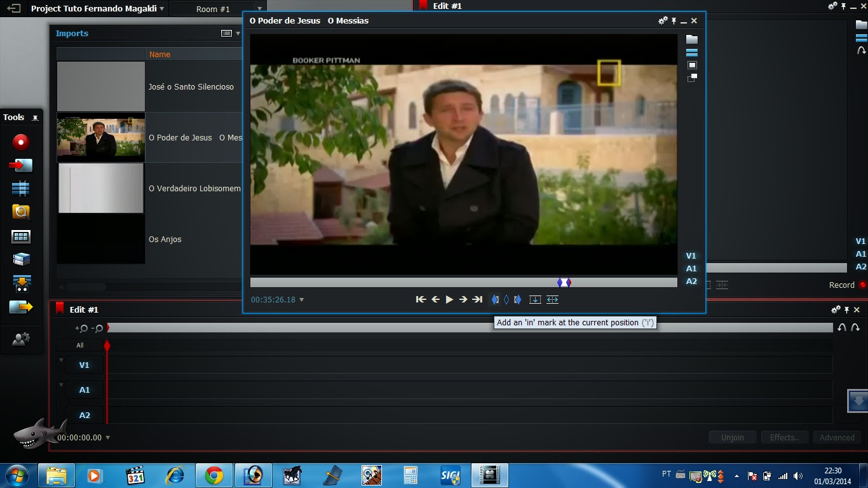Open the stacked rack tool in Tools
Screen dimensions: 868x488
[x=21, y=259]
